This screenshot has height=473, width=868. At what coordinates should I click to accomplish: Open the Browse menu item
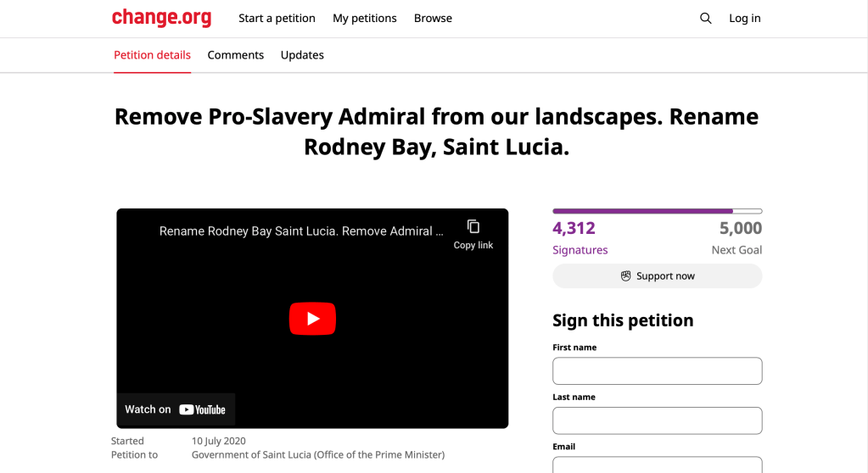433,18
